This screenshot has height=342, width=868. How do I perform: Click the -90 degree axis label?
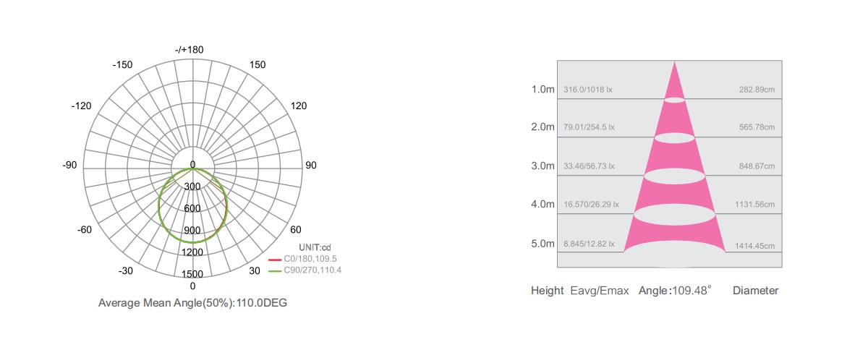pos(69,166)
